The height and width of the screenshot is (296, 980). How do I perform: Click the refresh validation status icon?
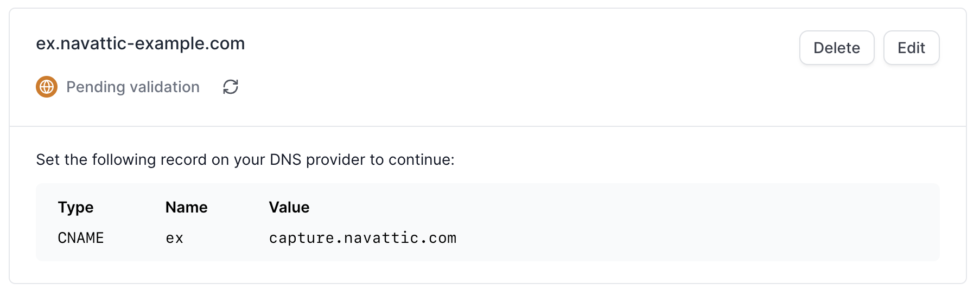231,87
